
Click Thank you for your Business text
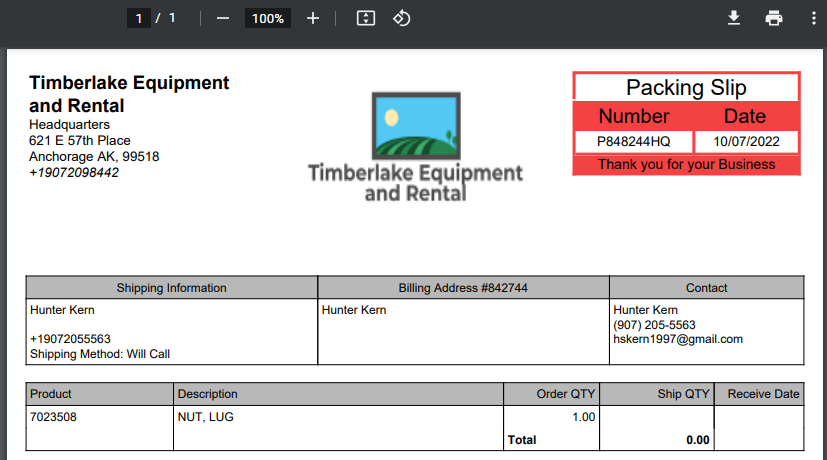[x=686, y=165]
